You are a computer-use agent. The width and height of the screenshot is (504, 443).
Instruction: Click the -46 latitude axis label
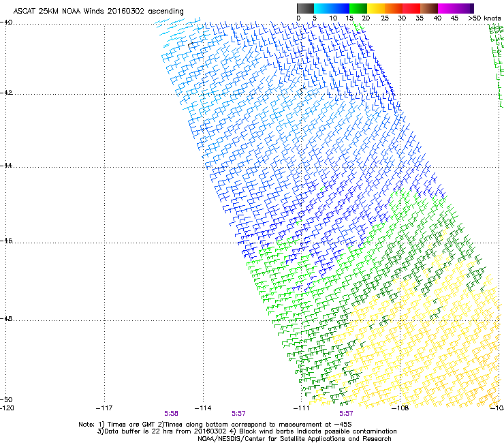click(6, 241)
